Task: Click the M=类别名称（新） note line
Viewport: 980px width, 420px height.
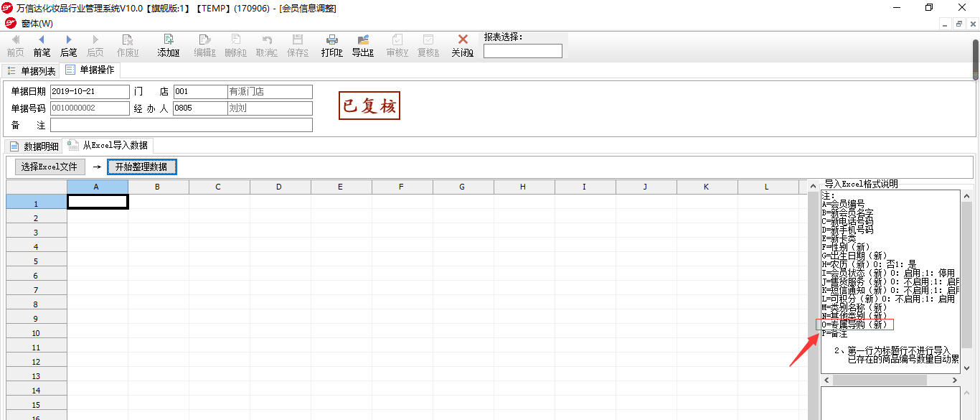Action: pos(854,307)
